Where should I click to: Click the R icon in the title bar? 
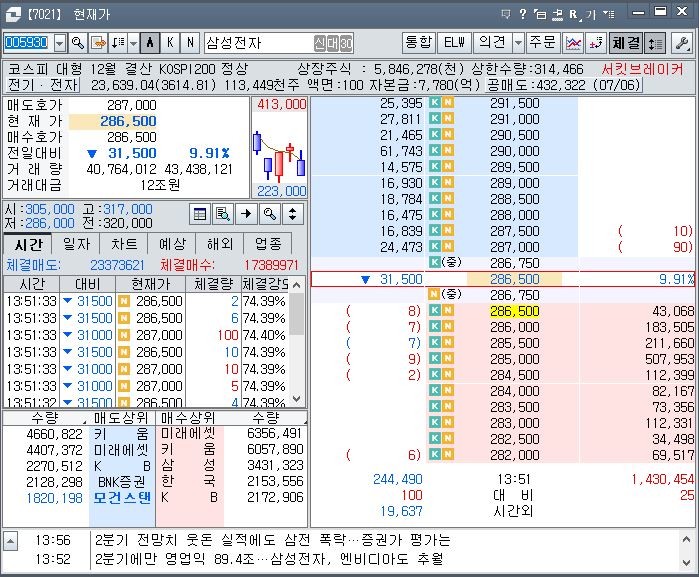(x=574, y=15)
